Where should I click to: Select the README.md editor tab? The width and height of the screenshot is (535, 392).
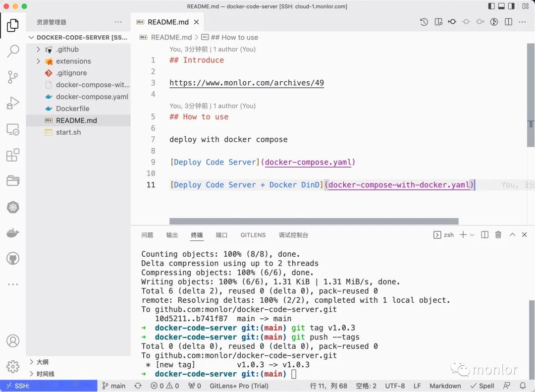click(168, 22)
